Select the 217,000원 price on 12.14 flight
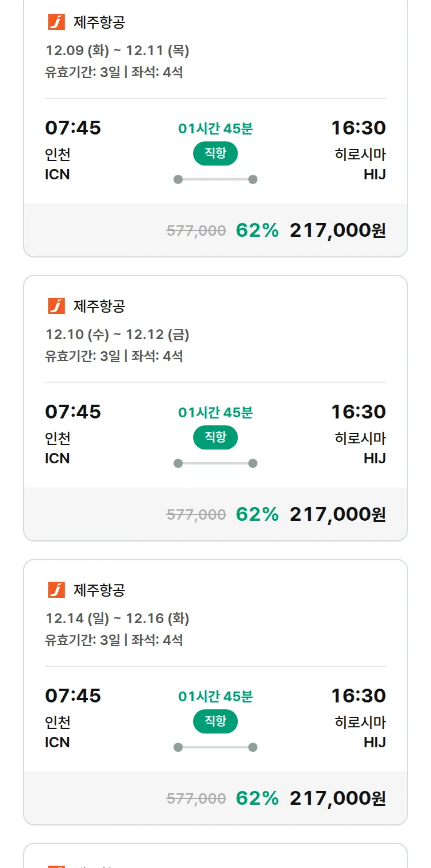Screen dimensions: 431x868 (337, 798)
